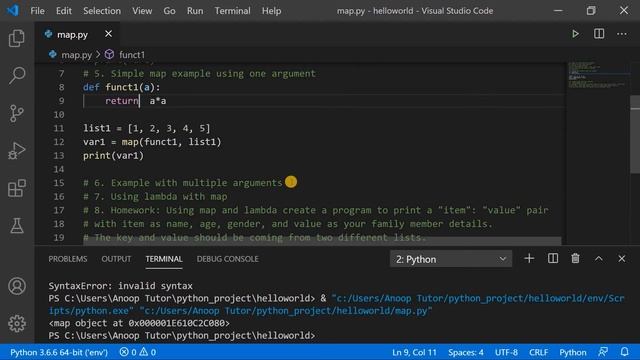The image size is (640, 360).
Task: Change line ending via CRLF
Action: (539, 352)
